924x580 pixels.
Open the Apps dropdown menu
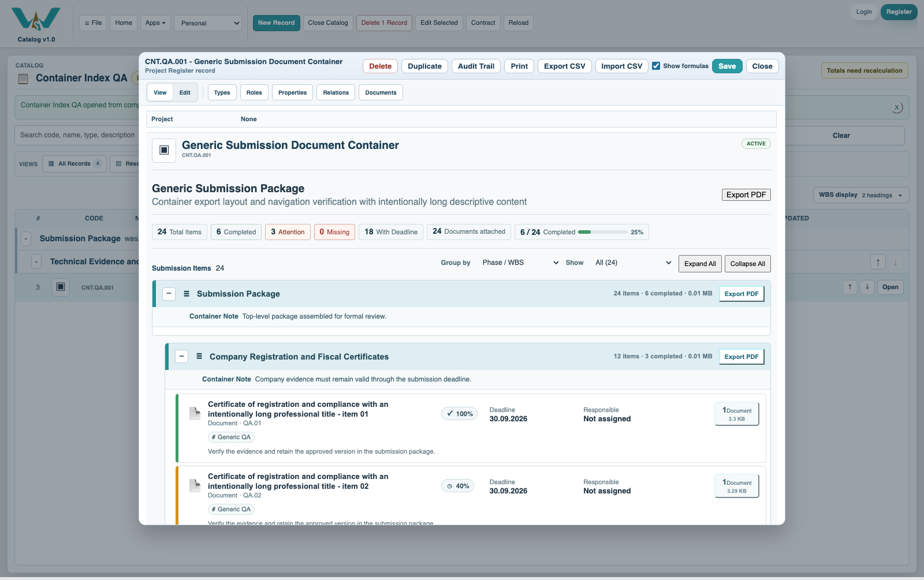pyautogui.click(x=155, y=23)
